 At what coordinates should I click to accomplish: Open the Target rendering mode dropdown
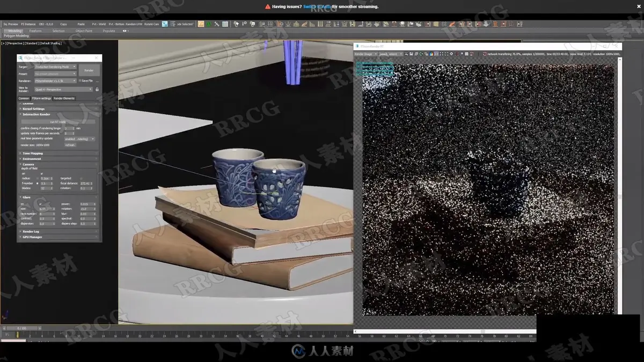(x=55, y=67)
